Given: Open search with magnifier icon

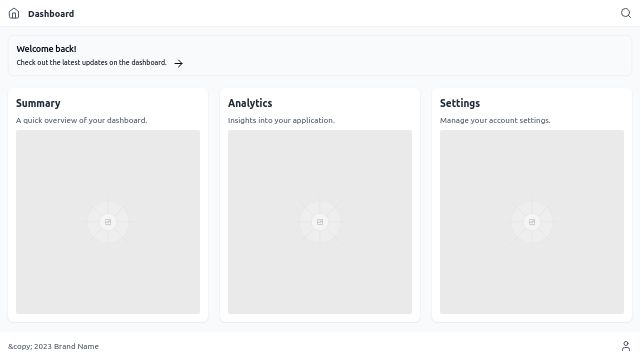Looking at the screenshot, I should [626, 13].
